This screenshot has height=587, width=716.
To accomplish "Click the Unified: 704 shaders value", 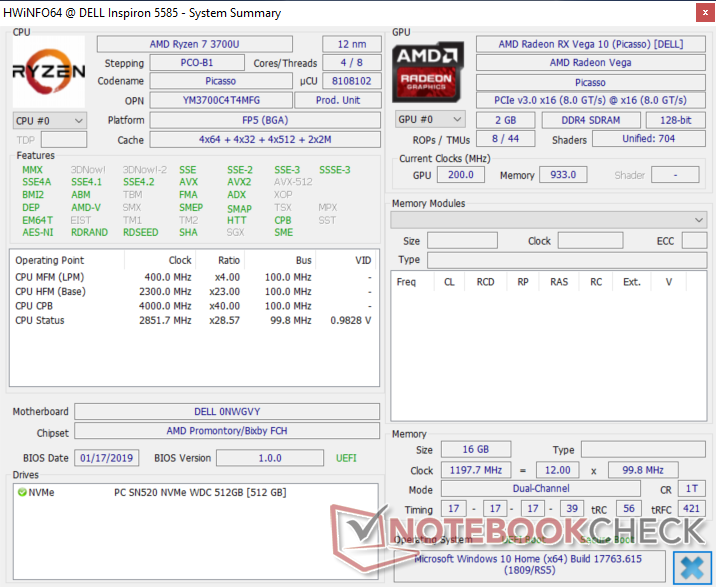I will click(649, 138).
